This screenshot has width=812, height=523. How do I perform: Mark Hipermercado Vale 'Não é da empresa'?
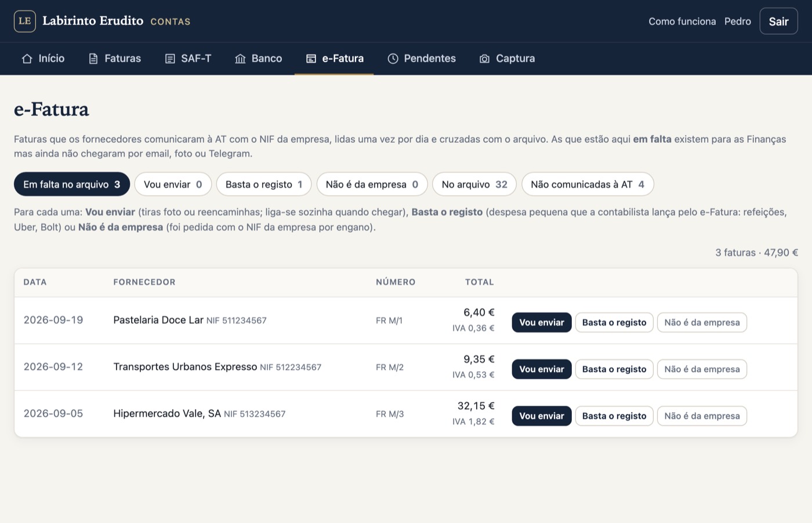pyautogui.click(x=702, y=416)
